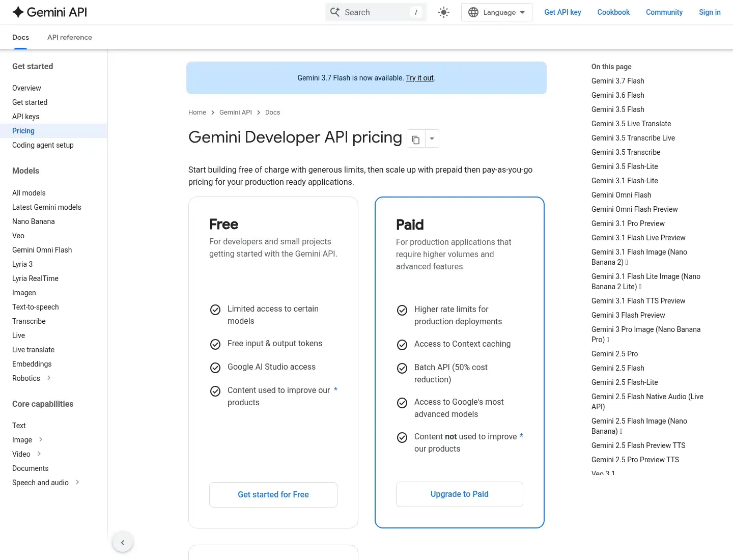This screenshot has height=560, width=733.
Task: Open the Cookbook link
Action: (x=613, y=12)
